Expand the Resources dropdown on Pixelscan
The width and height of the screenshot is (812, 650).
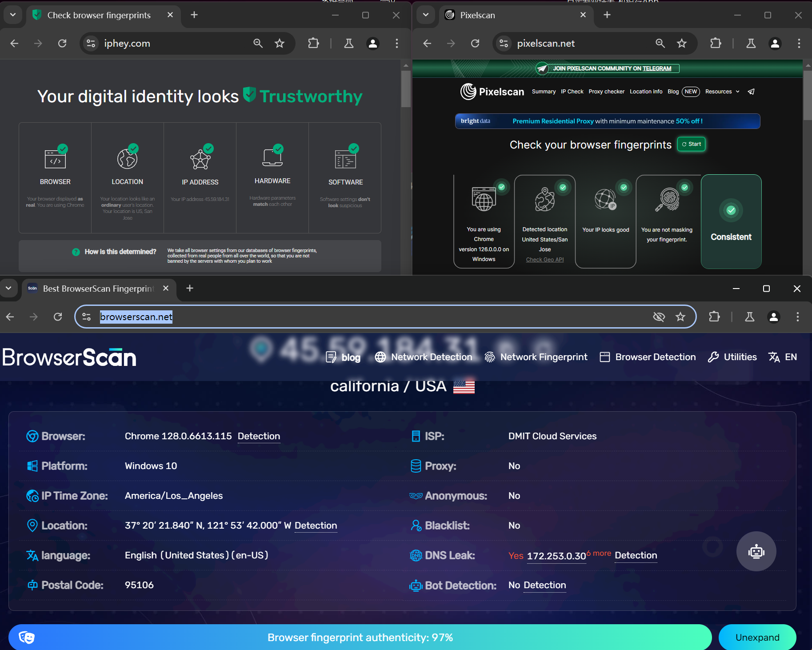[722, 92]
